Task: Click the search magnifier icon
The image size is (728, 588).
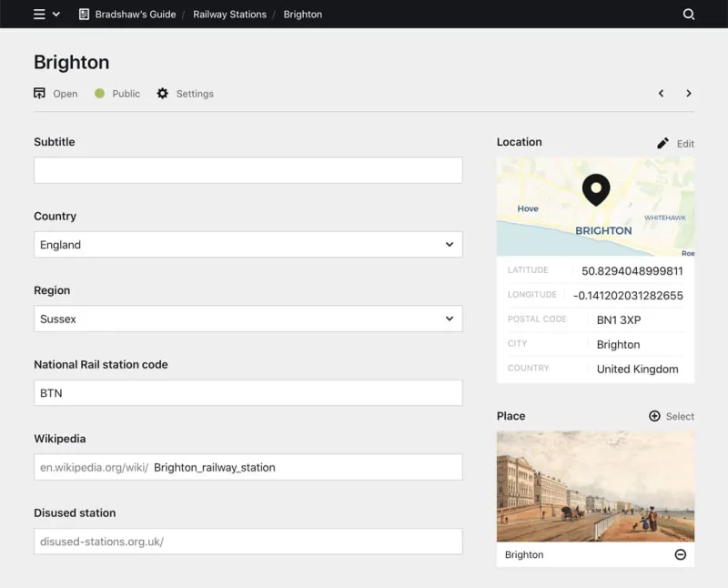Action: tap(689, 14)
